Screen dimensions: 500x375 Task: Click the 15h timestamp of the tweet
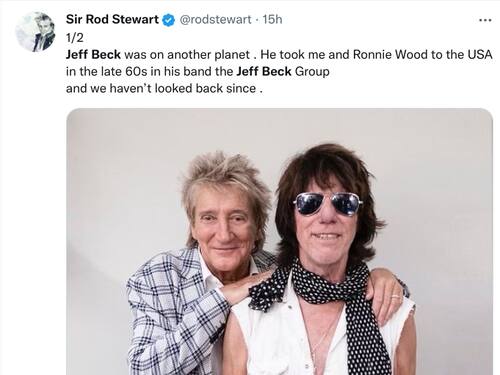click(x=272, y=20)
